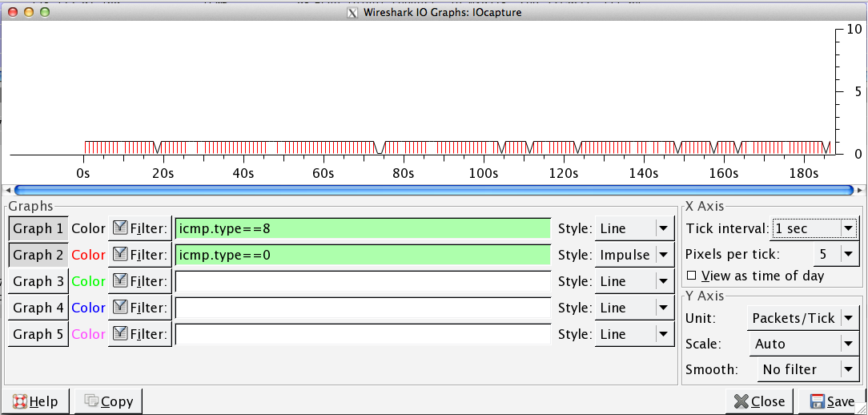Pick the green Color of Graph 3
This screenshot has height=415, width=868.
click(89, 281)
